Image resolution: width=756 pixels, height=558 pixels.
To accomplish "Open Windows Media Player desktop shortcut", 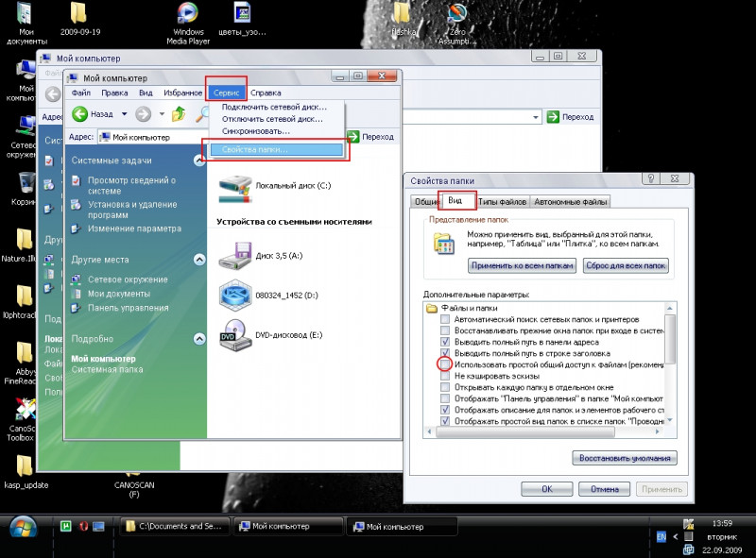I will click(188, 24).
